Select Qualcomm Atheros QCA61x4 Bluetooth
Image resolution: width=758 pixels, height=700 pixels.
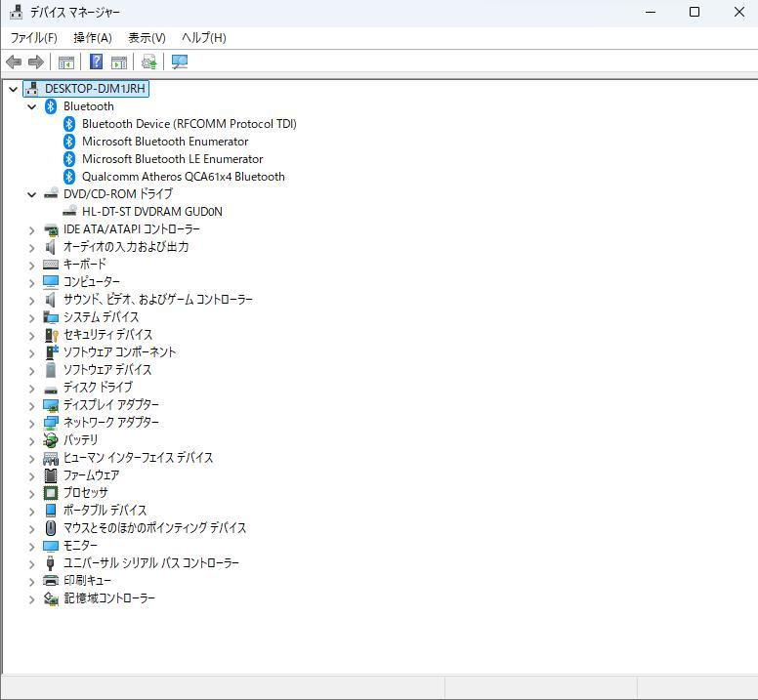(x=184, y=177)
